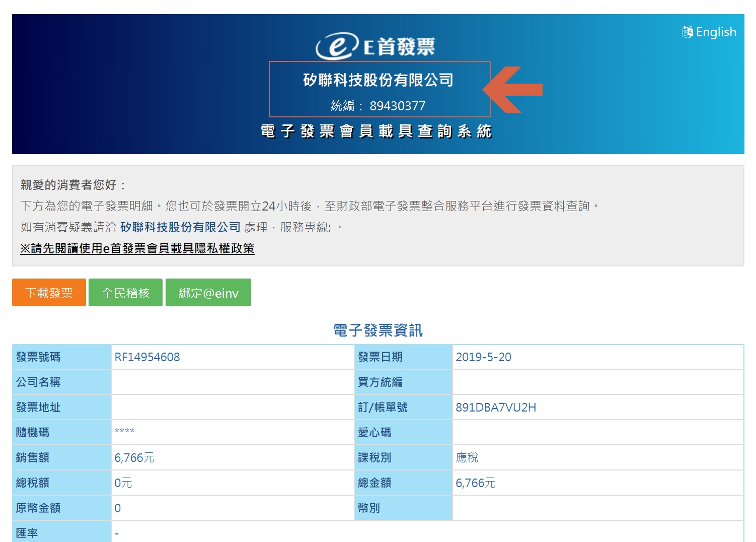Click the 匯率 label cell
This screenshot has width=756, height=542.
[61, 532]
